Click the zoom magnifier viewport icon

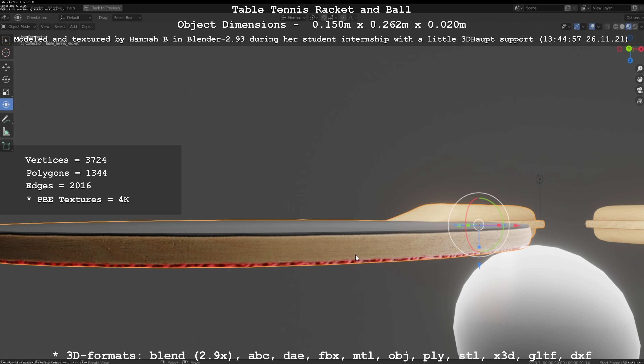click(x=640, y=69)
